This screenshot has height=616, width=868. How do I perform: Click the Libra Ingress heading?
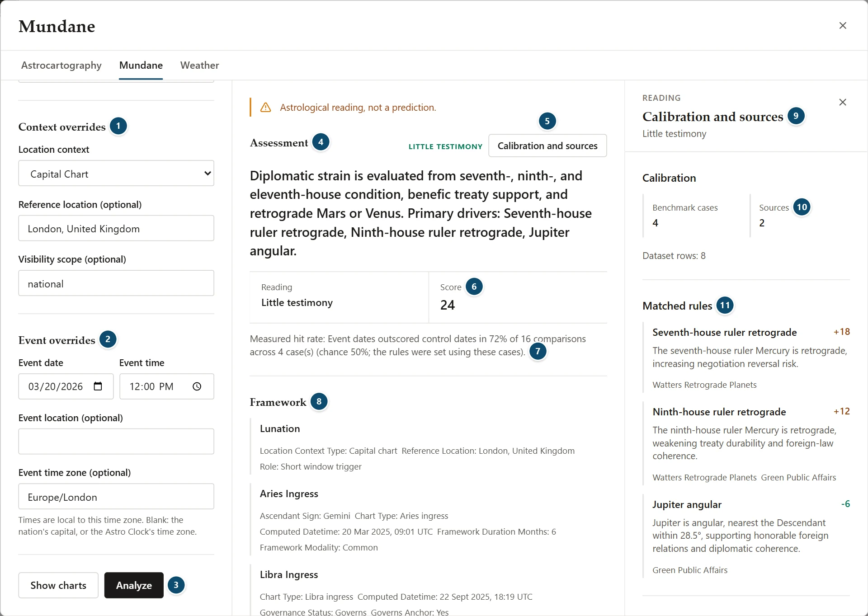(289, 575)
